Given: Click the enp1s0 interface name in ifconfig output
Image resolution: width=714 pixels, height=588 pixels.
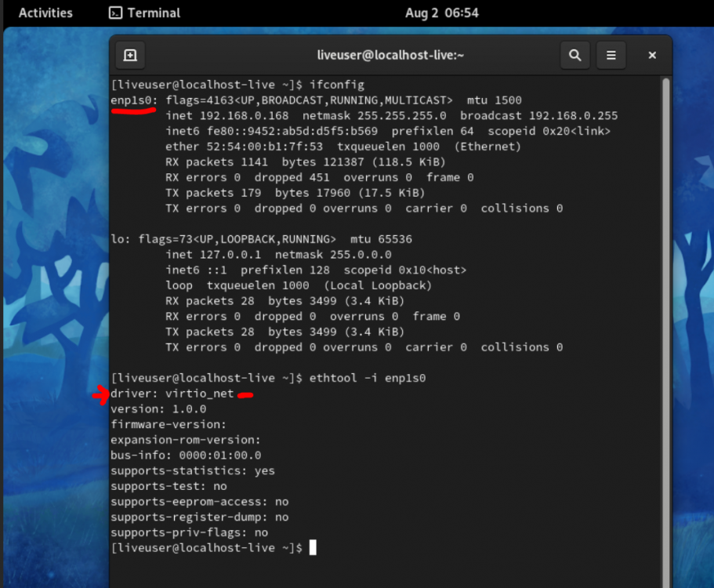Looking at the screenshot, I should (133, 100).
